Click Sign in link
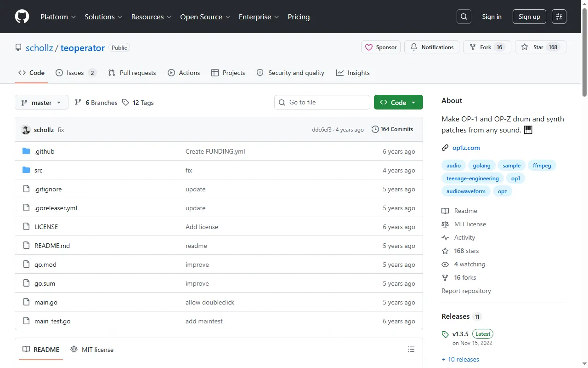Screen dimensions: 588x368 [492, 17]
